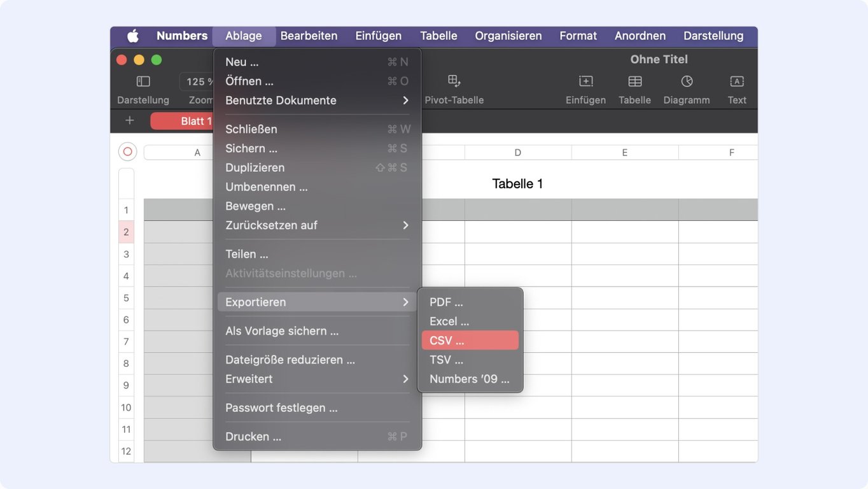Select column header A
This screenshot has width=868, height=489.
tap(197, 152)
